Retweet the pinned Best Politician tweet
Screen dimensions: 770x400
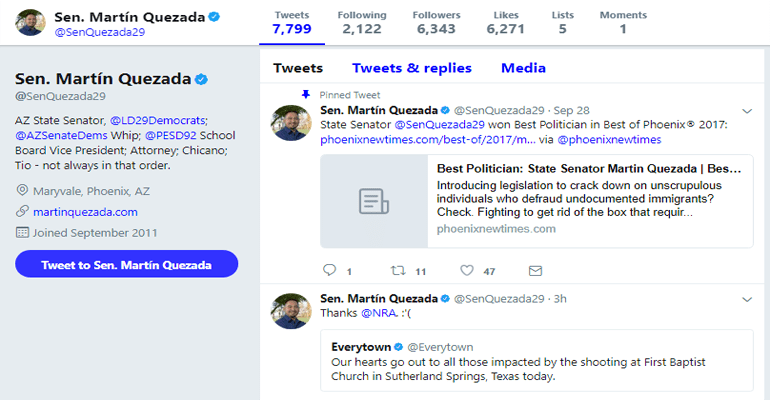398,271
